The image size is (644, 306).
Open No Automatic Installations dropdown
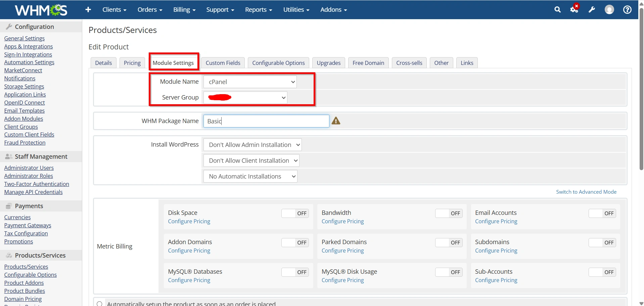tap(250, 176)
